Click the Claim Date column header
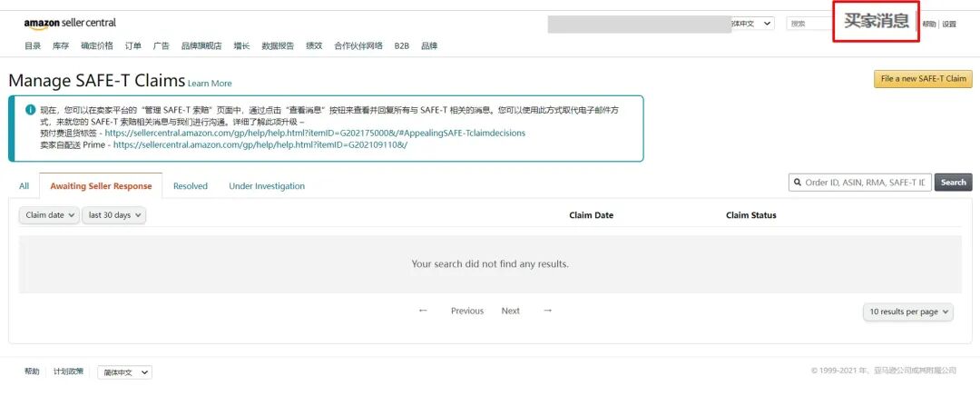This screenshot has height=416, width=980. [591, 215]
